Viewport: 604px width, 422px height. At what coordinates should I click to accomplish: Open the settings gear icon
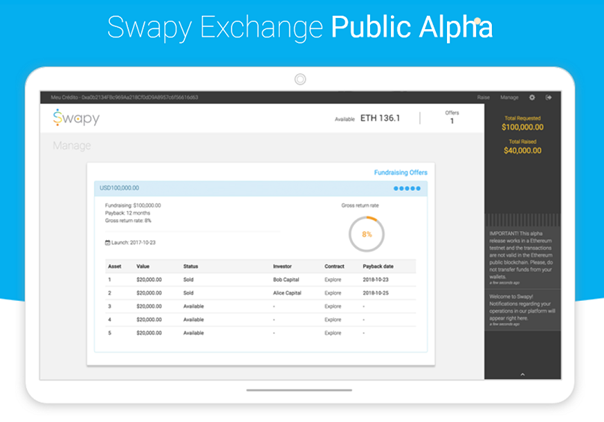coord(532,97)
